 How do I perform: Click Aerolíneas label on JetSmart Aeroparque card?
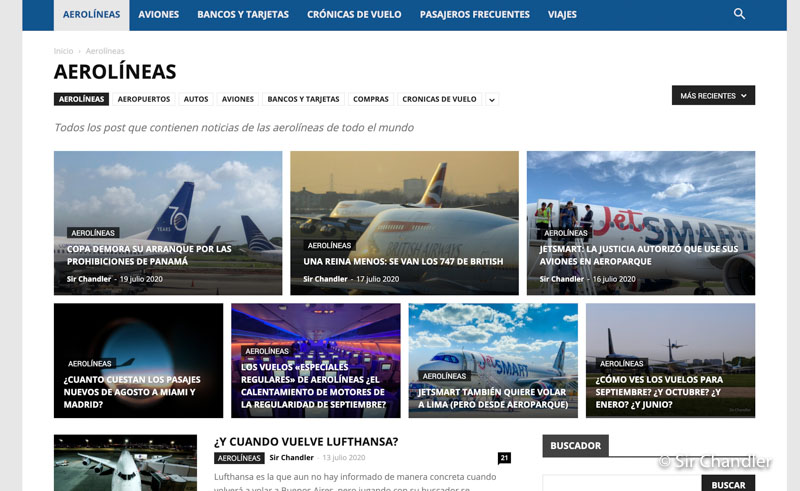pyautogui.click(x=566, y=233)
